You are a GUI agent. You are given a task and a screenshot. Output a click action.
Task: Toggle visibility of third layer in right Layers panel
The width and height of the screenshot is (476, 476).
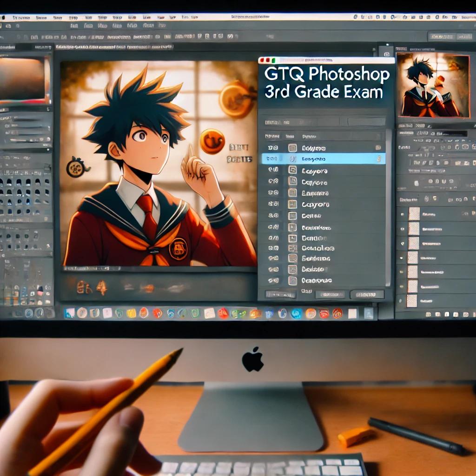pos(403,244)
